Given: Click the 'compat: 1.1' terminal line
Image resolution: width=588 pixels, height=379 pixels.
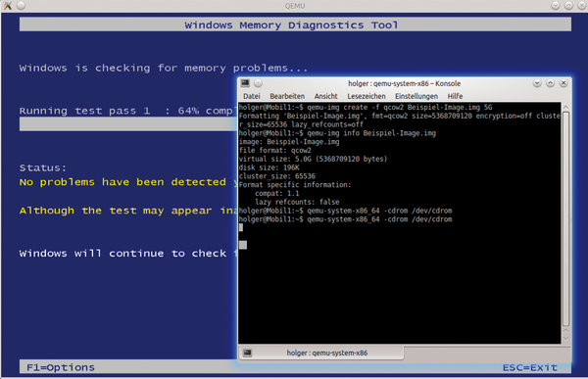Looking at the screenshot, I should [277, 194].
